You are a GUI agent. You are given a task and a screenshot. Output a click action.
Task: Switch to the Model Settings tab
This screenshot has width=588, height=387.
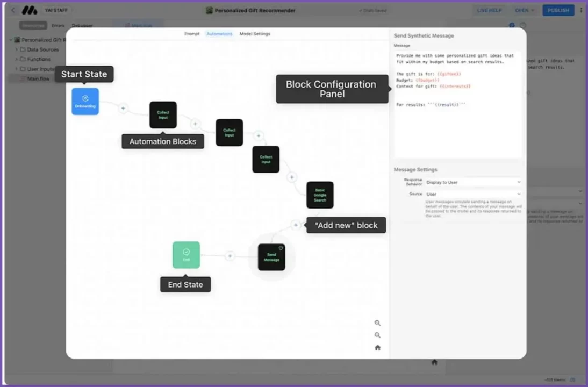click(255, 34)
